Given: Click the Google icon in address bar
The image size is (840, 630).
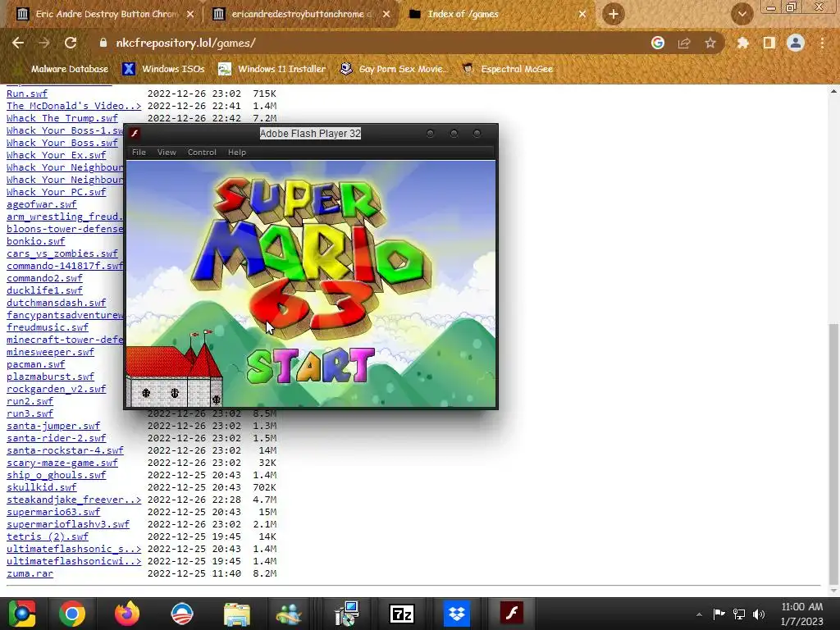Looking at the screenshot, I should click(658, 43).
